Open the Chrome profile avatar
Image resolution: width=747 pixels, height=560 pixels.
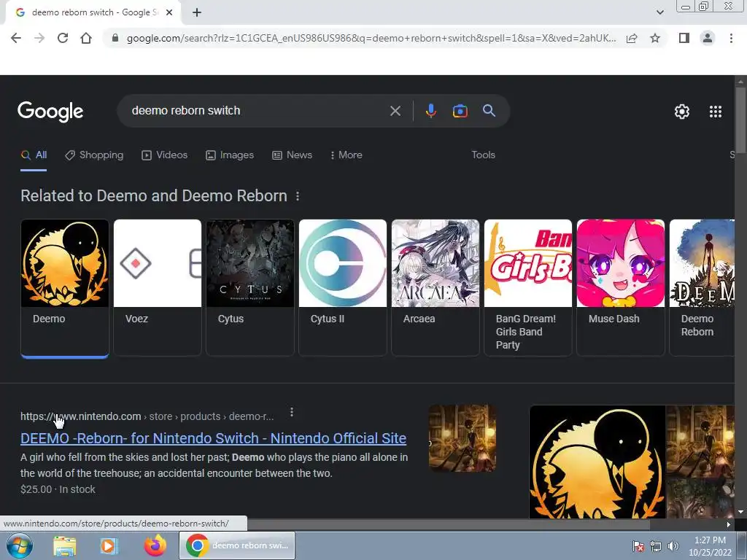click(708, 38)
